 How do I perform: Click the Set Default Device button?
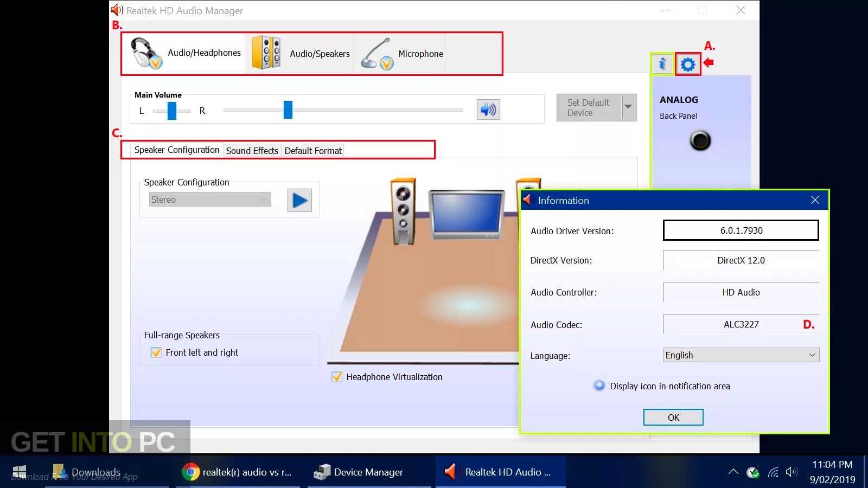pyautogui.click(x=589, y=107)
